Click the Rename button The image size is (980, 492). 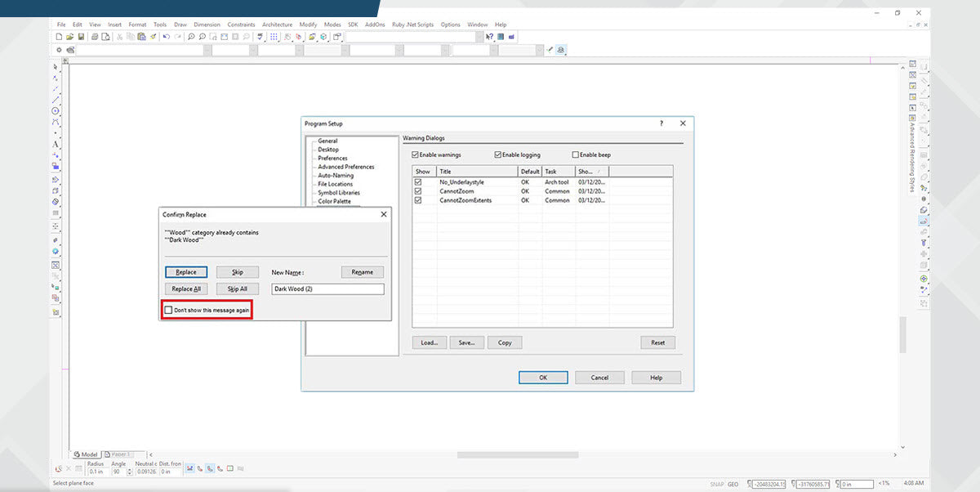[x=362, y=272]
